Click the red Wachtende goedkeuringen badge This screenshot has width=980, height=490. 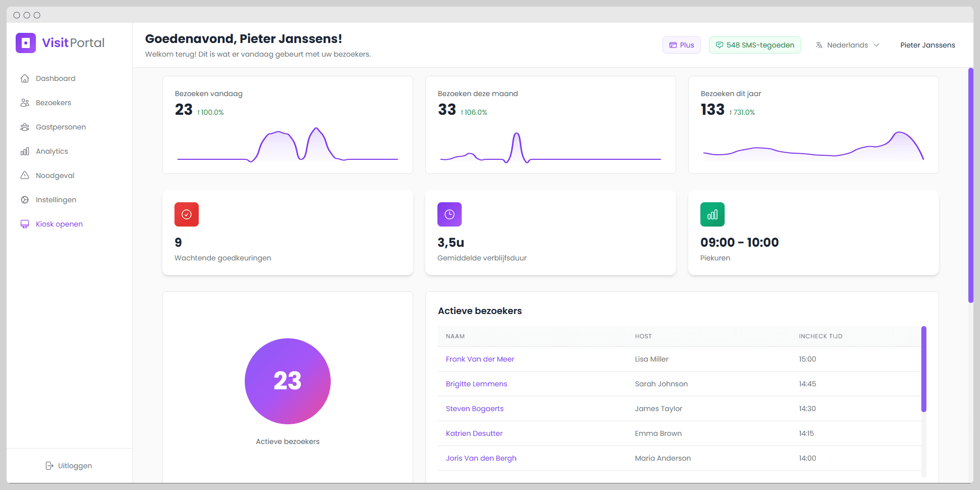pyautogui.click(x=186, y=214)
